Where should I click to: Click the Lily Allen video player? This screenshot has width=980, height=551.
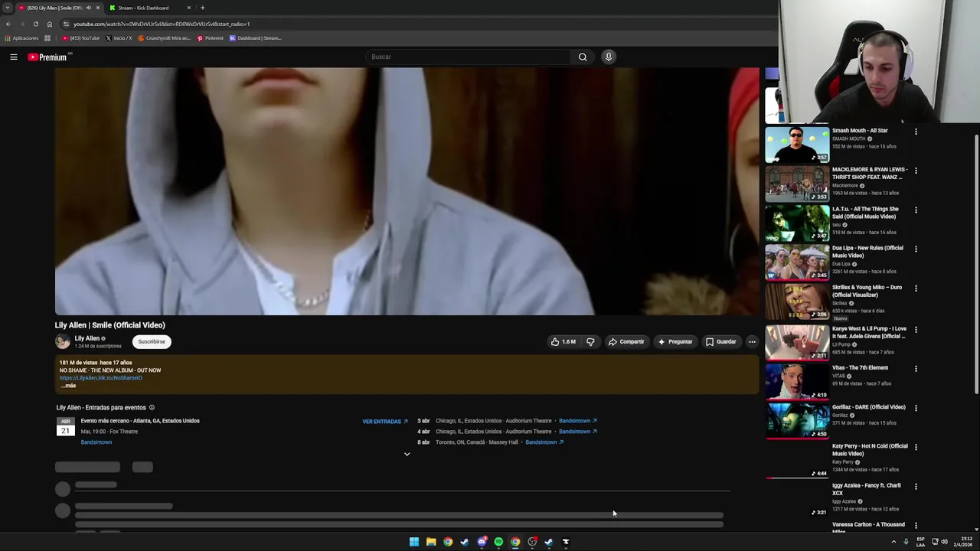(x=407, y=191)
